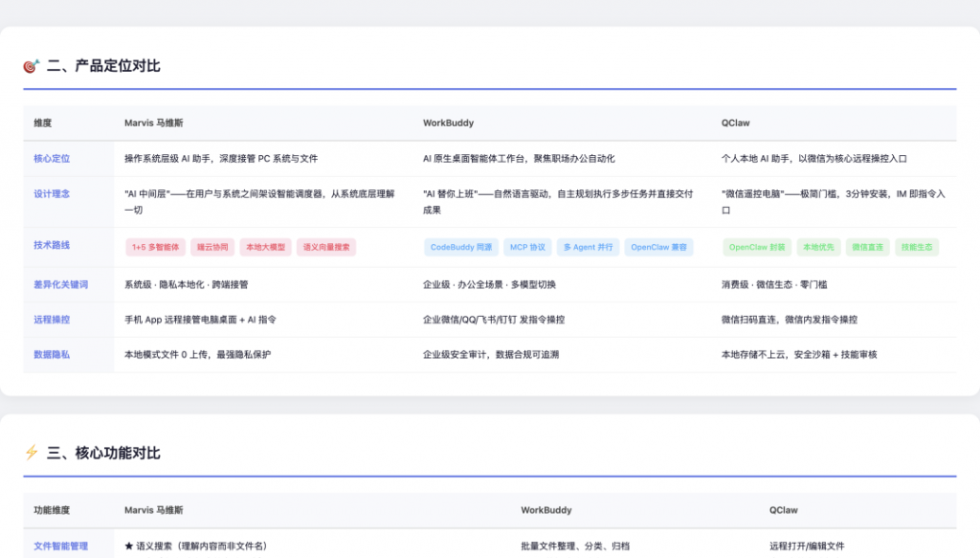Click the cell 企业级 · 办公全场景 · 多模型切换
Image resolution: width=980 pixels, height=558 pixels.
(489, 284)
